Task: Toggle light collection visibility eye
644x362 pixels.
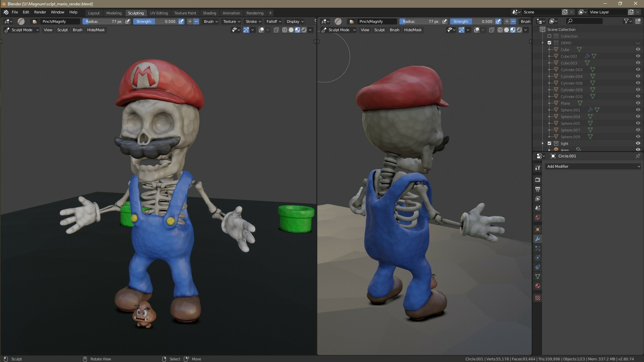Action: point(638,143)
